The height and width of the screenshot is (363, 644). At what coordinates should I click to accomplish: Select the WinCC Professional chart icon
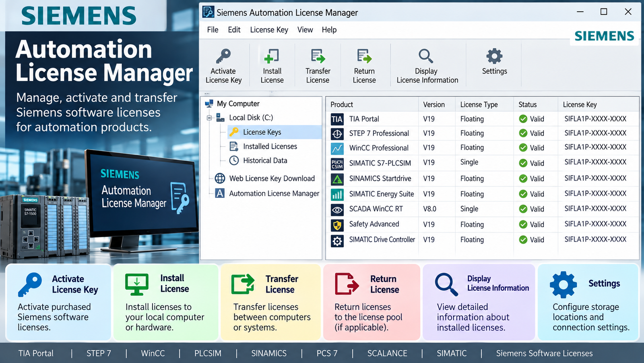337,148
